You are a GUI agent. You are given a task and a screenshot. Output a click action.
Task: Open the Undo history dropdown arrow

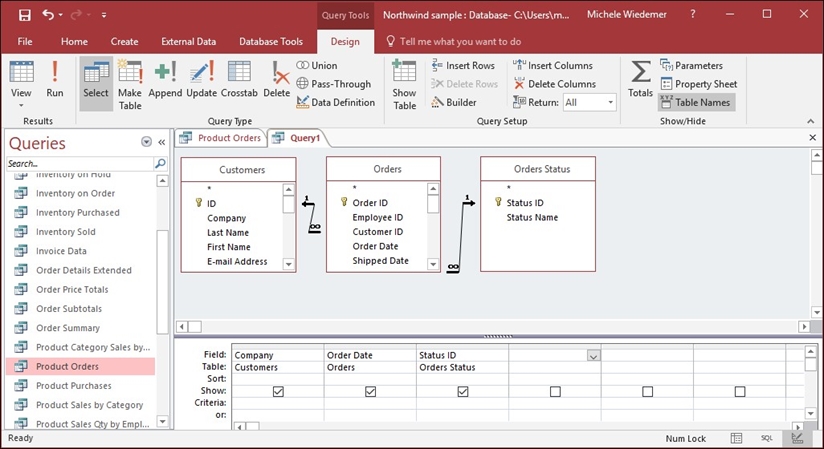point(60,15)
